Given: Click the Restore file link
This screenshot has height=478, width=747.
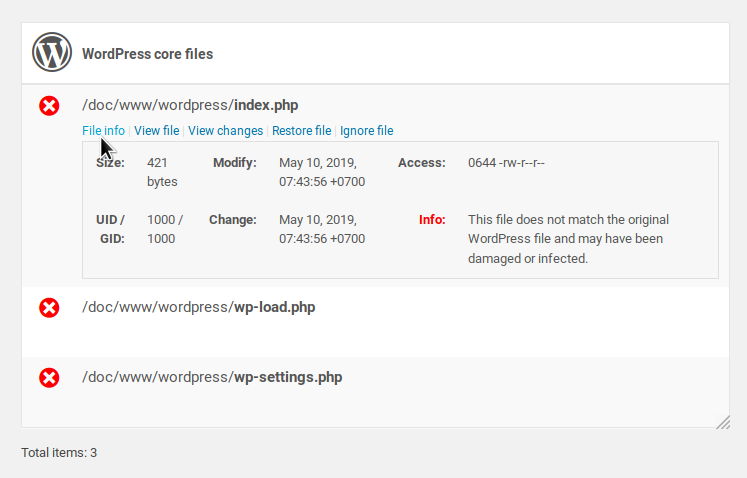Looking at the screenshot, I should [301, 131].
